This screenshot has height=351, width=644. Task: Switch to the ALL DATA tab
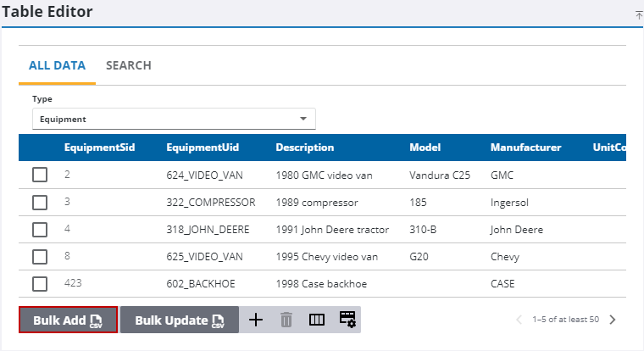[57, 65]
